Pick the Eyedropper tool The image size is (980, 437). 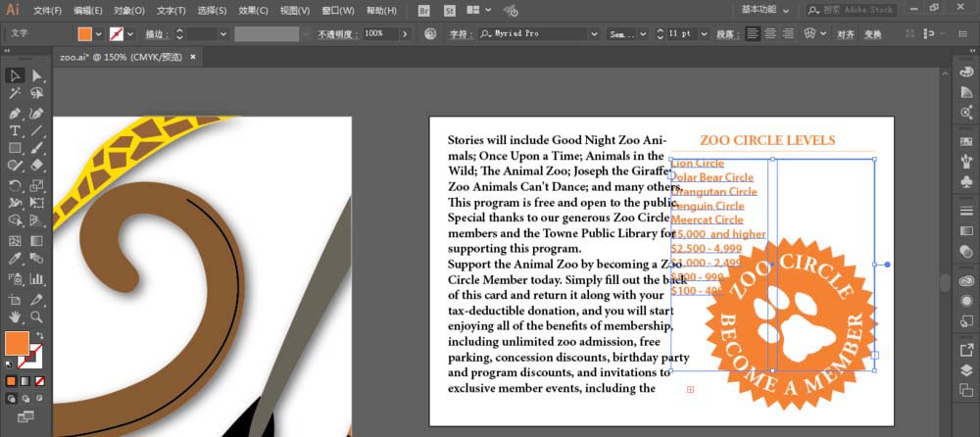[15, 259]
